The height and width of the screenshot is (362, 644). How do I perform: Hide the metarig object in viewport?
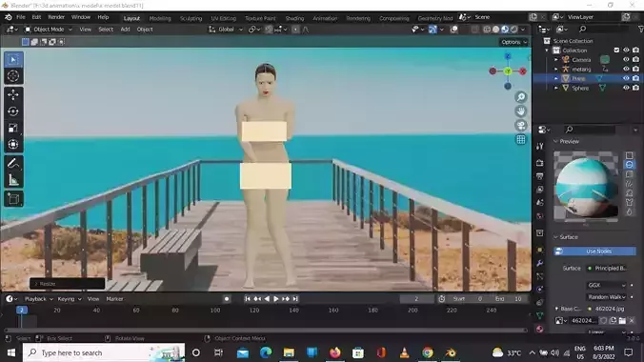[626, 69]
